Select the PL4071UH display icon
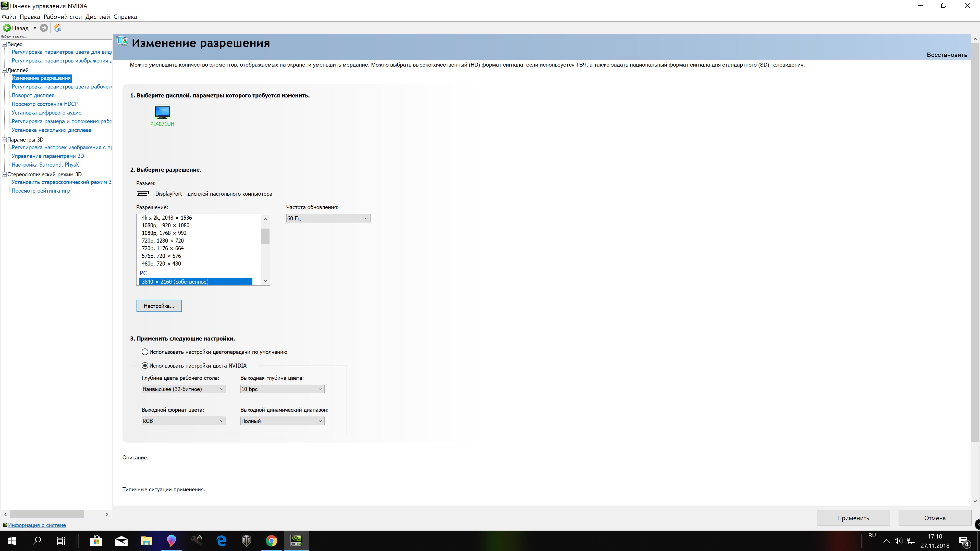980x551 pixels. 162,112
